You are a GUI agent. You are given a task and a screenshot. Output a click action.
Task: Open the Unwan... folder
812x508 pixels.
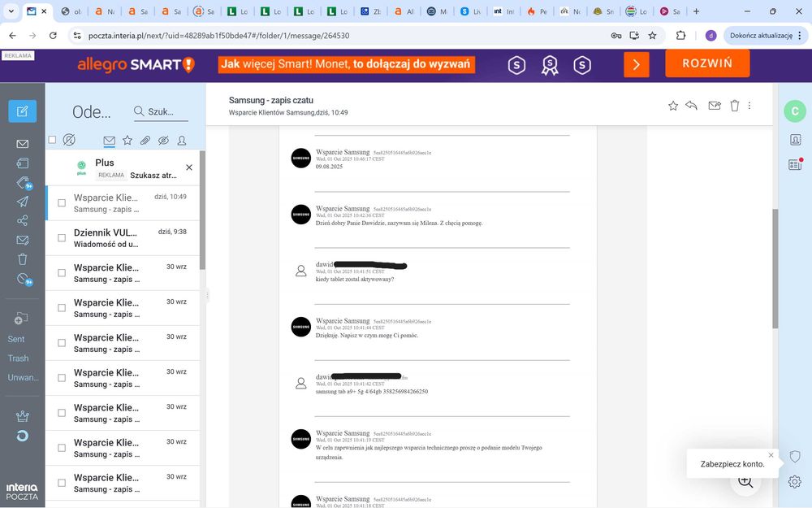(23, 377)
